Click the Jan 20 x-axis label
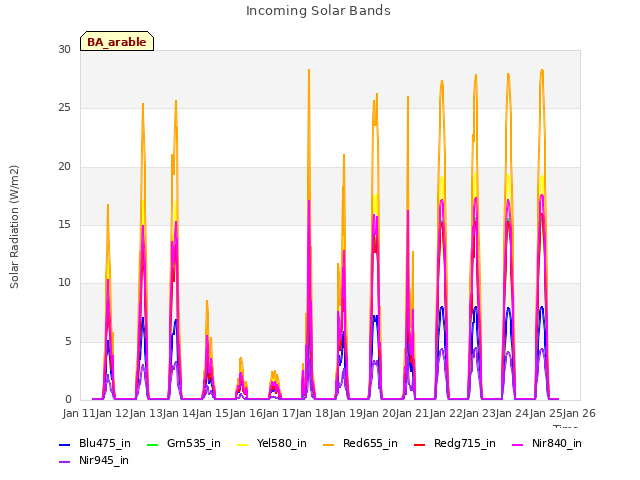The image size is (640, 480). point(379,413)
